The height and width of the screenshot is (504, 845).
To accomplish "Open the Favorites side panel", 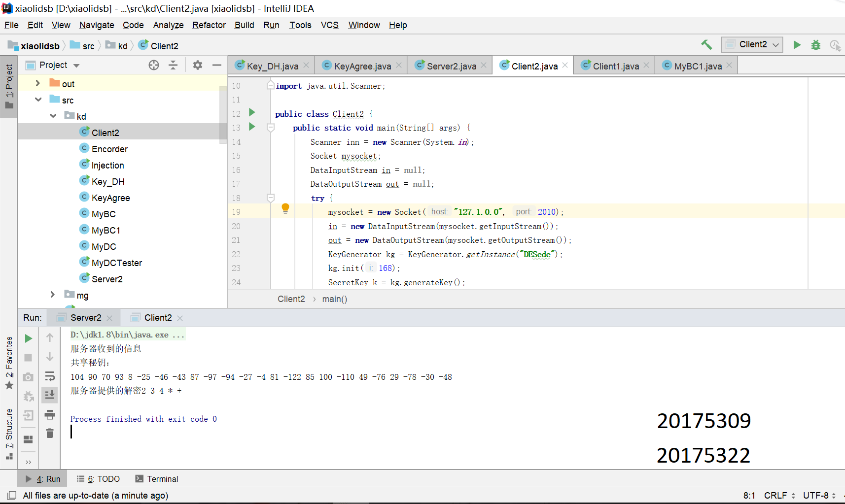I will 9,363.
